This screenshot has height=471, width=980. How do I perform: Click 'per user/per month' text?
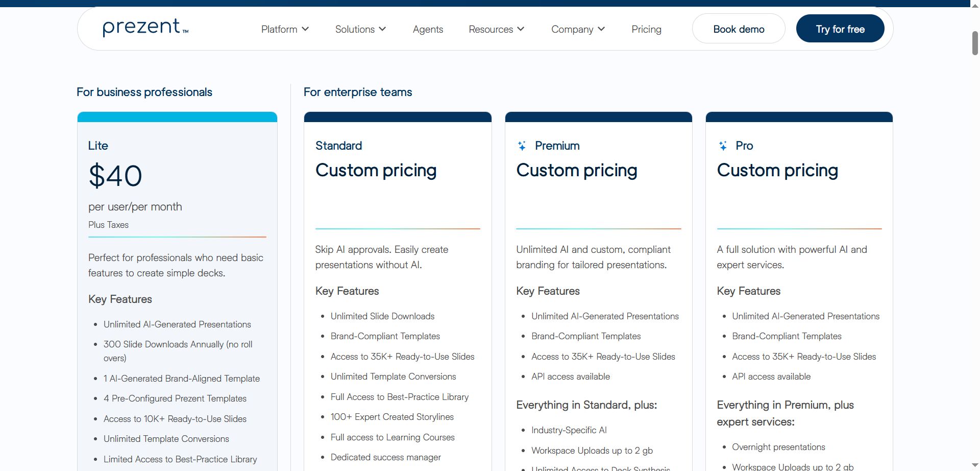point(135,206)
